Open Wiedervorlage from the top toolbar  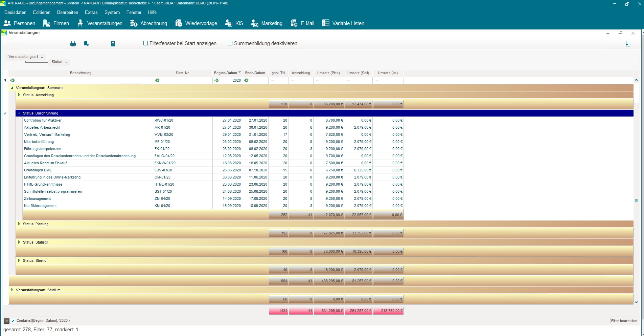coord(197,23)
